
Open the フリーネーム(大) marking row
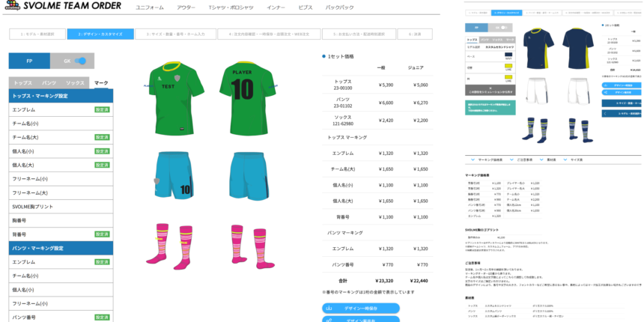point(61,192)
